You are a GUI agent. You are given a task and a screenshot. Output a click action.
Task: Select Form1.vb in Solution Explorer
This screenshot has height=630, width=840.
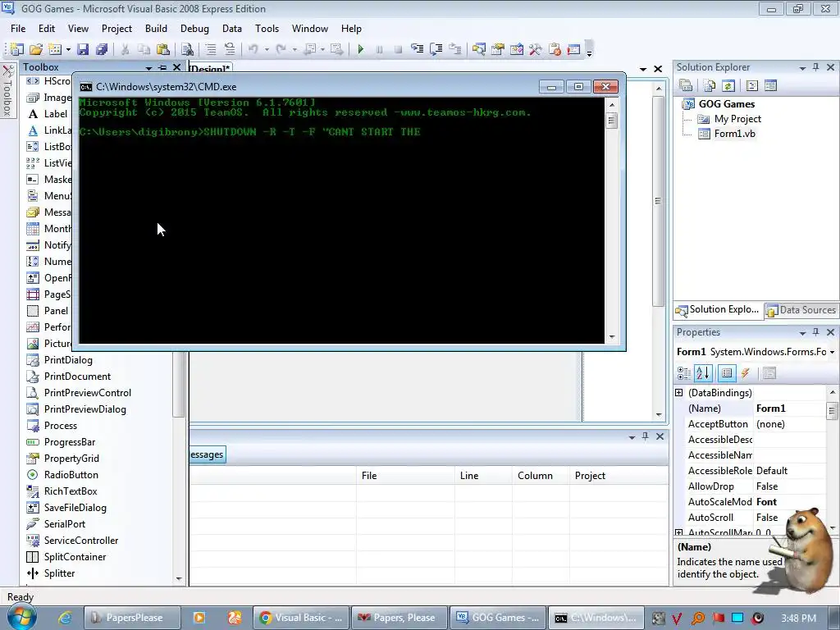734,134
